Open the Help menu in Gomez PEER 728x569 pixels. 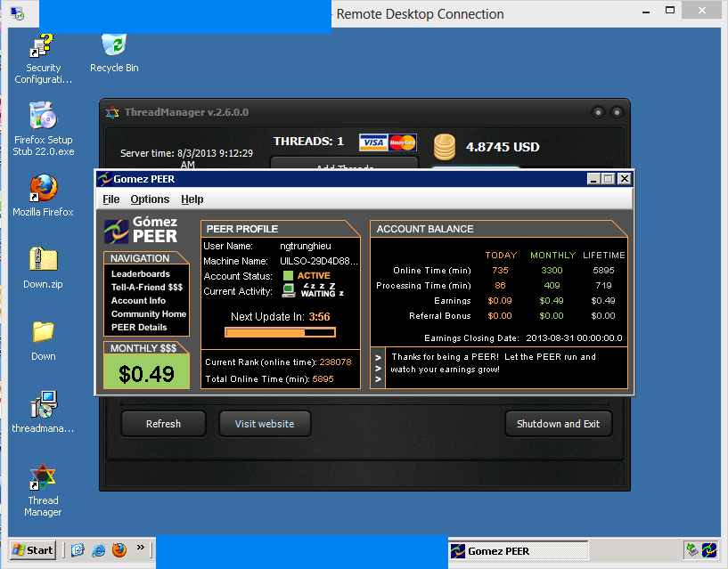point(192,199)
